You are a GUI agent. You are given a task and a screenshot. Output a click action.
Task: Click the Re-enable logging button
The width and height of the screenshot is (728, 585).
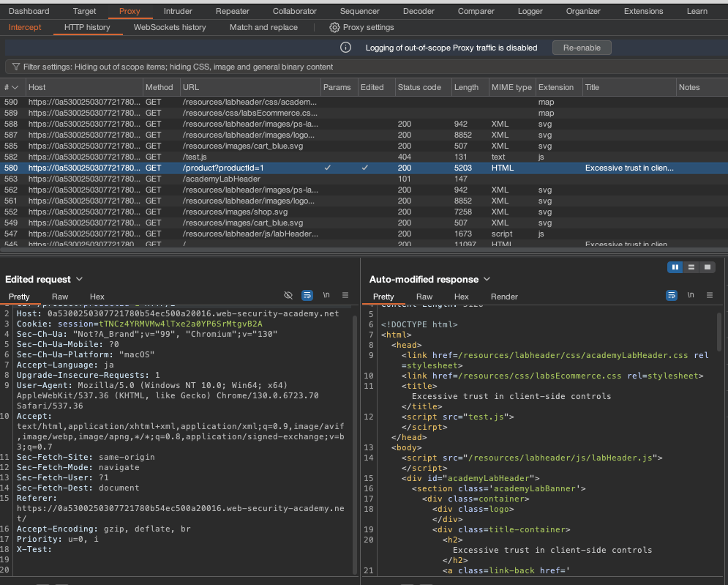[x=582, y=48]
